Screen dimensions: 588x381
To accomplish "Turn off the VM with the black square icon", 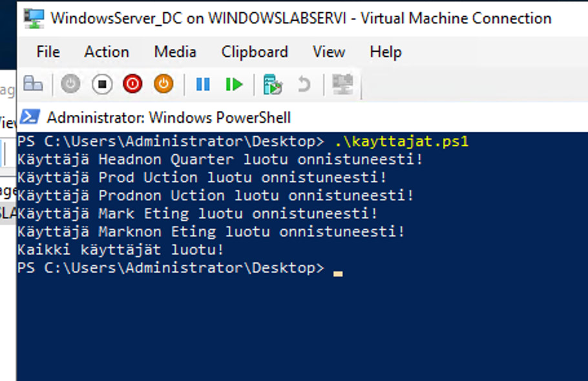I will click(101, 84).
